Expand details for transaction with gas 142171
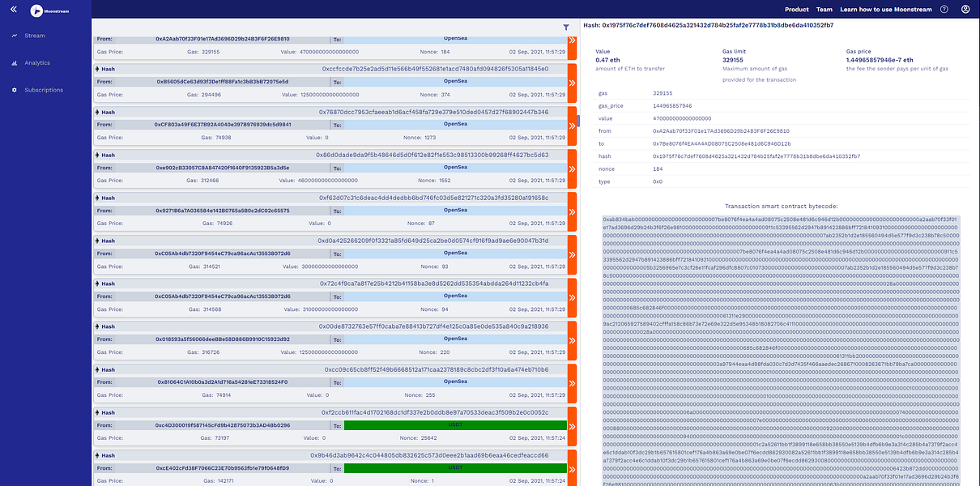The width and height of the screenshot is (980, 486). click(x=572, y=468)
